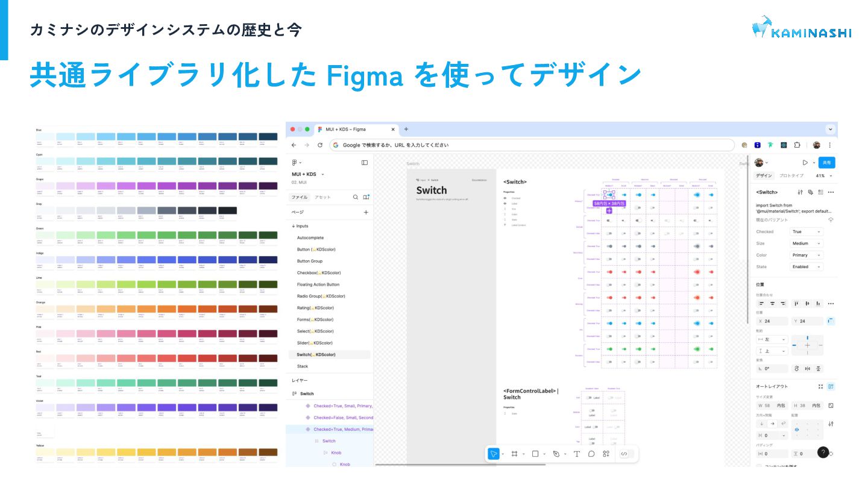Open the Floating Action Button page
Screen dimensions: 868x488
click(x=318, y=284)
